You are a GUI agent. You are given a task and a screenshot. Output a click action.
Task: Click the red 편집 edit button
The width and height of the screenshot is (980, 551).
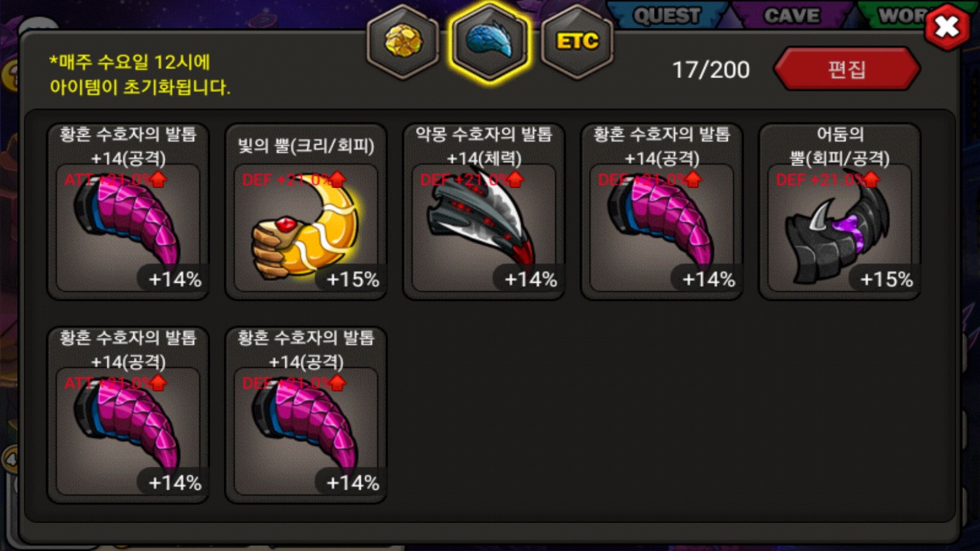click(847, 69)
